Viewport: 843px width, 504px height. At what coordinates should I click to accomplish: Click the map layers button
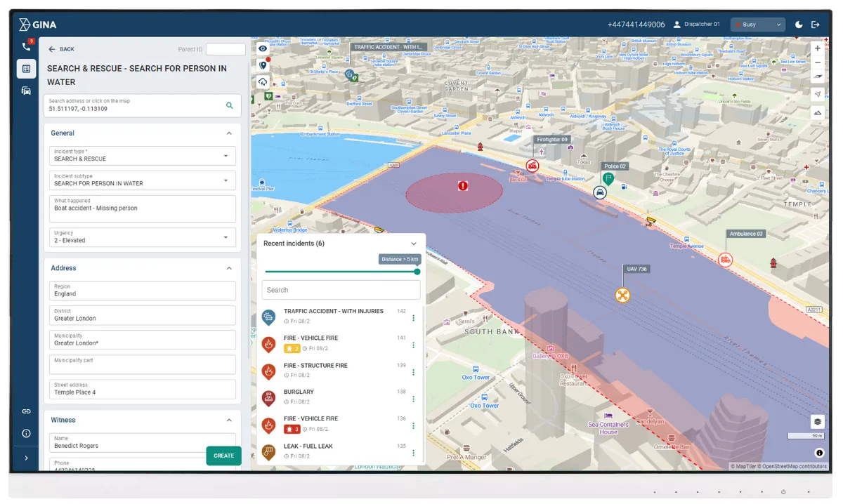click(818, 421)
